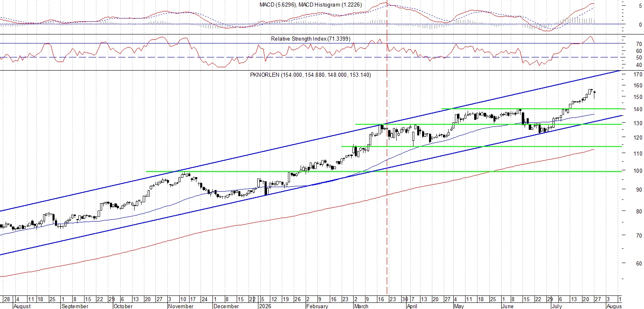The width and height of the screenshot is (644, 309).
Task: Click the November label on the time axis
Action: (180, 306)
